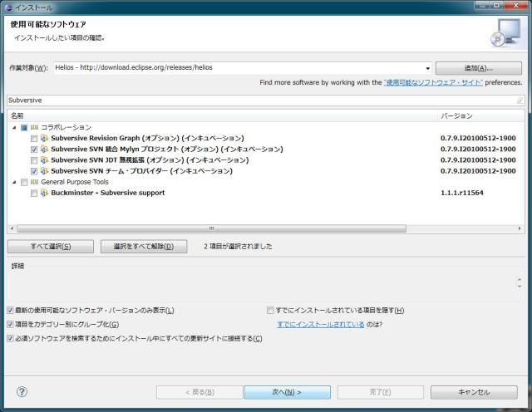Open the 作業対象 site dropdown

tap(427, 68)
